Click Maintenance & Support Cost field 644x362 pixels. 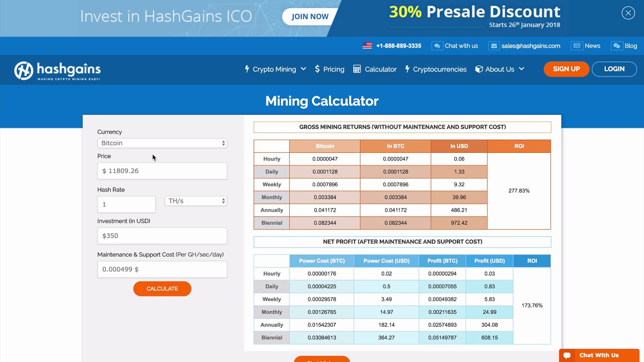click(162, 269)
